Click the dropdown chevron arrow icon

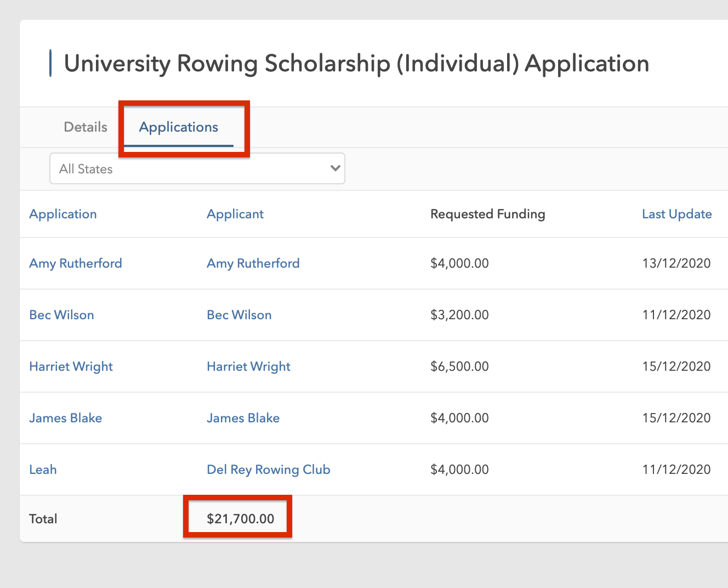(335, 168)
